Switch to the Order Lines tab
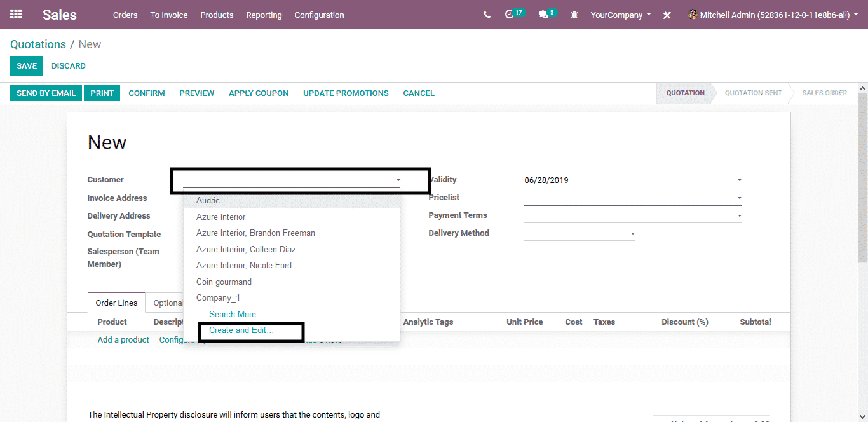868x422 pixels. point(117,303)
